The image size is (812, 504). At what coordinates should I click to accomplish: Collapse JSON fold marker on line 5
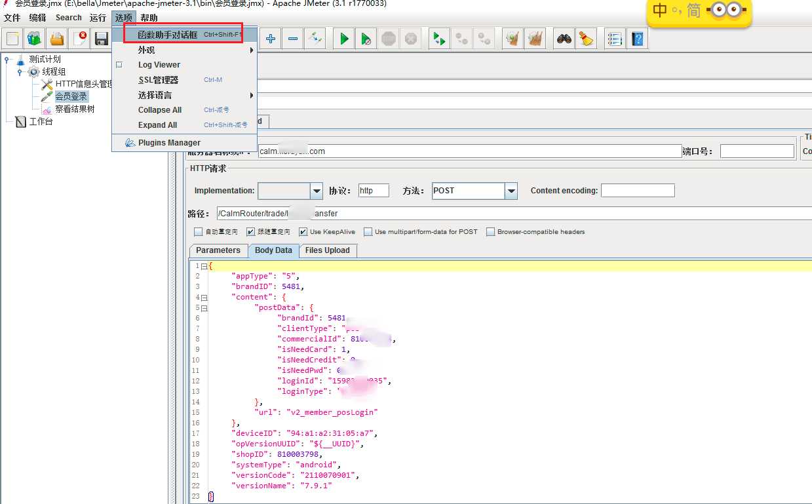[204, 308]
